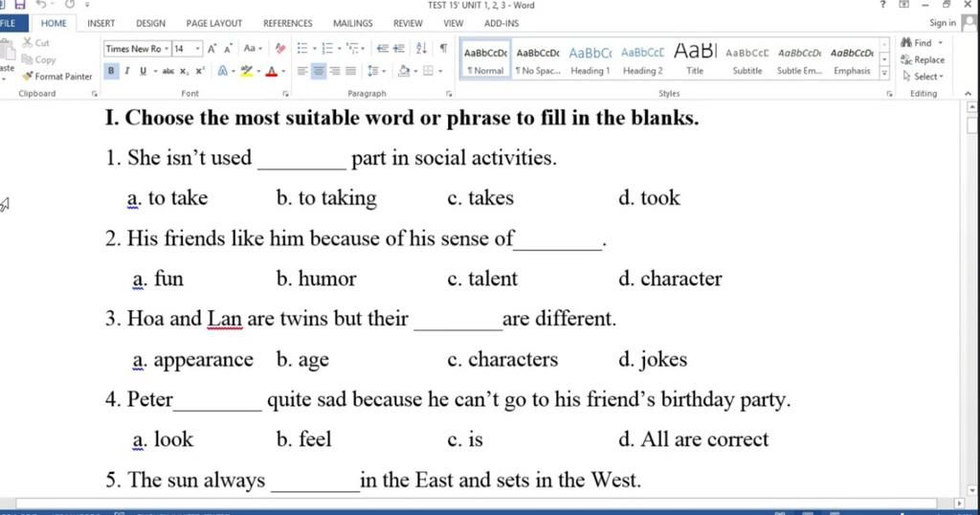Click Shrink Font icon
980x515 pixels.
click(x=228, y=49)
